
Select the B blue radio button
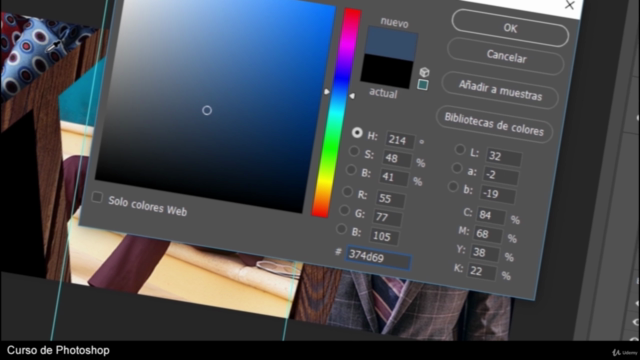tap(342, 229)
